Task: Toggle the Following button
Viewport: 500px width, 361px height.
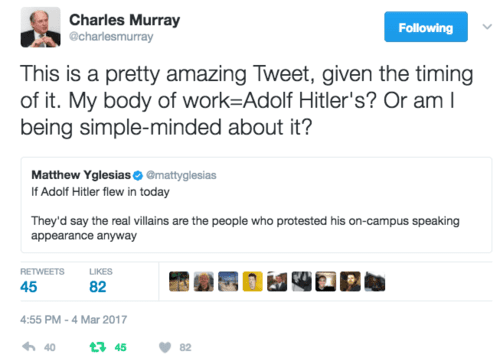Action: 426,27
